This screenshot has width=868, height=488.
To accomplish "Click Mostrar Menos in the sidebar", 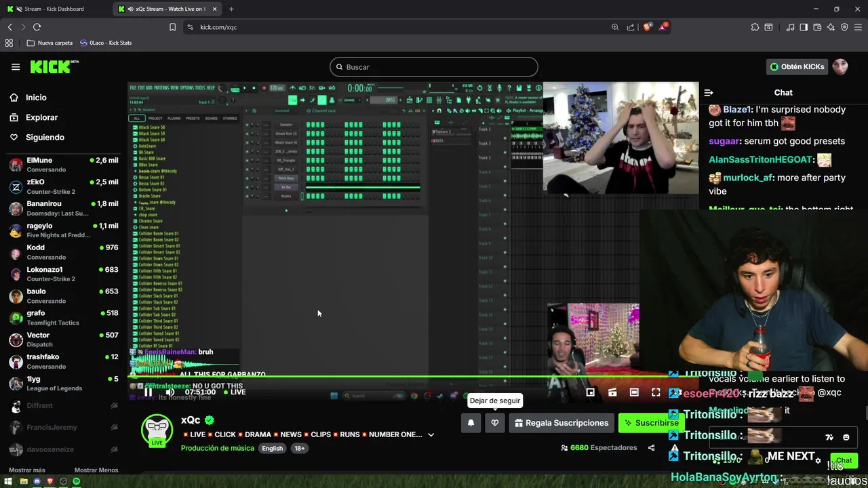I will [x=96, y=470].
